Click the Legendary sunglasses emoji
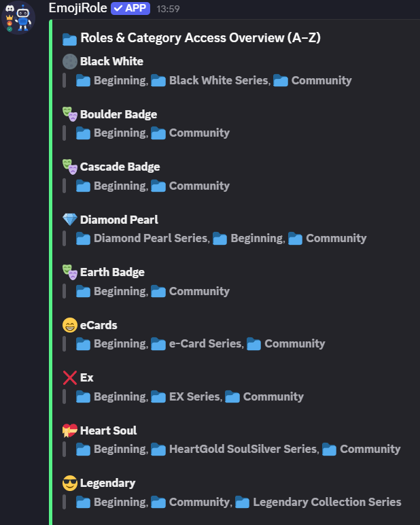 (69, 483)
